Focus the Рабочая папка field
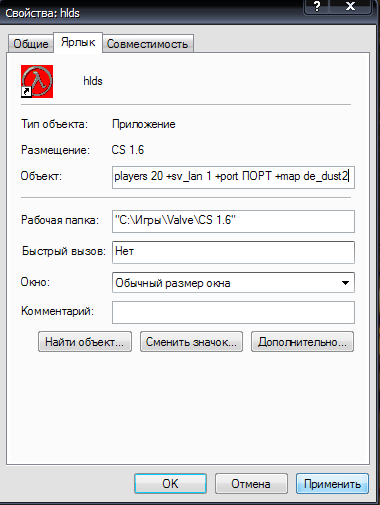Viewport: 380px width, 505px height. (x=233, y=221)
